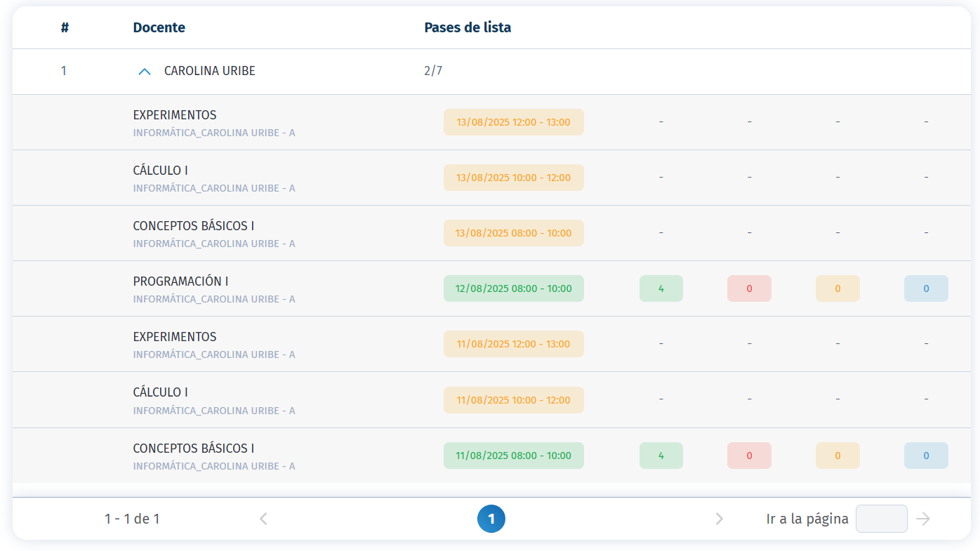Go to next page arrow
This screenshot has height=551, width=980.
coord(719,519)
